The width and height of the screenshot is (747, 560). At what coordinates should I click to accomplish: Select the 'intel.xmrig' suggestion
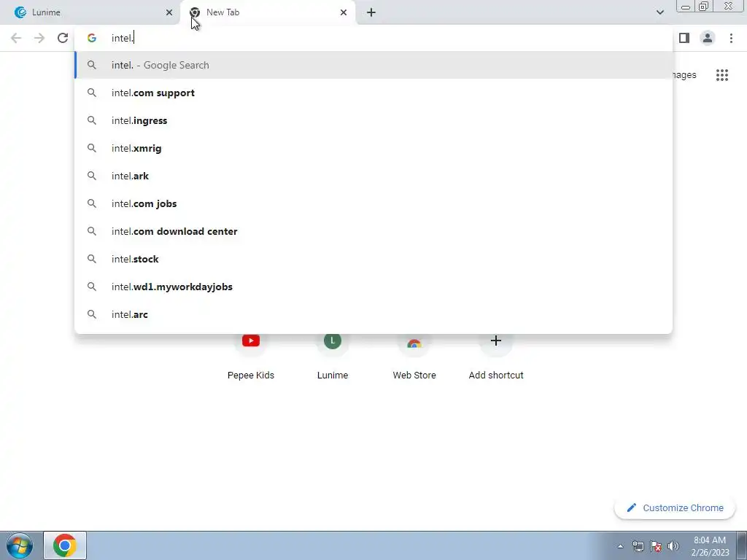(x=373, y=148)
